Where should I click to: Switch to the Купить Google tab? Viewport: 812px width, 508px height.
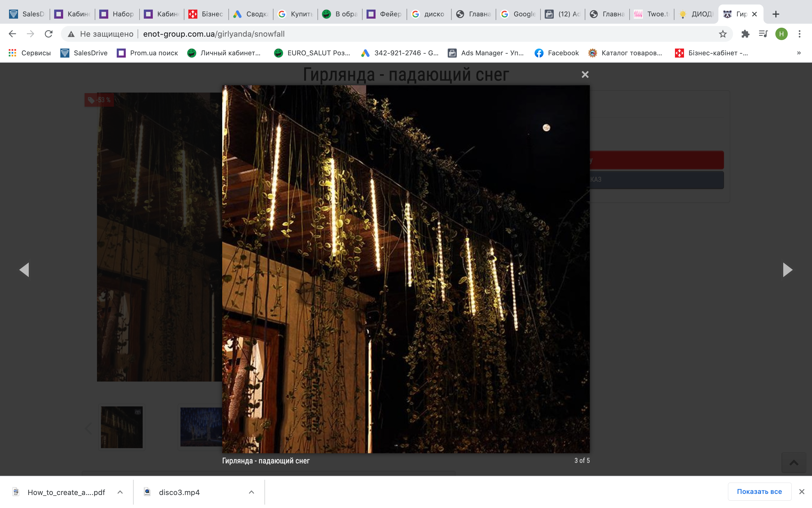(295, 14)
